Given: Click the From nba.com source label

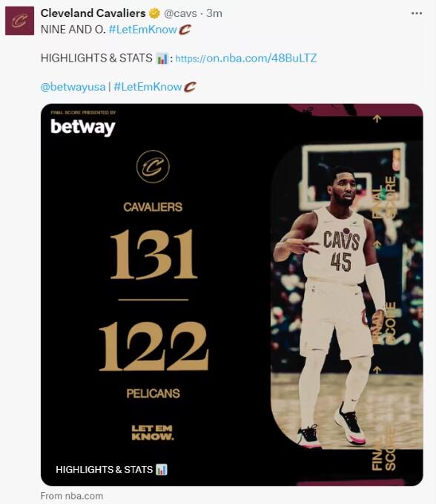Looking at the screenshot, I should click(x=72, y=496).
